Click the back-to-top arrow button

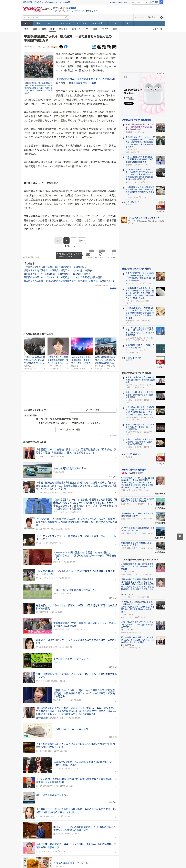[180, 536]
